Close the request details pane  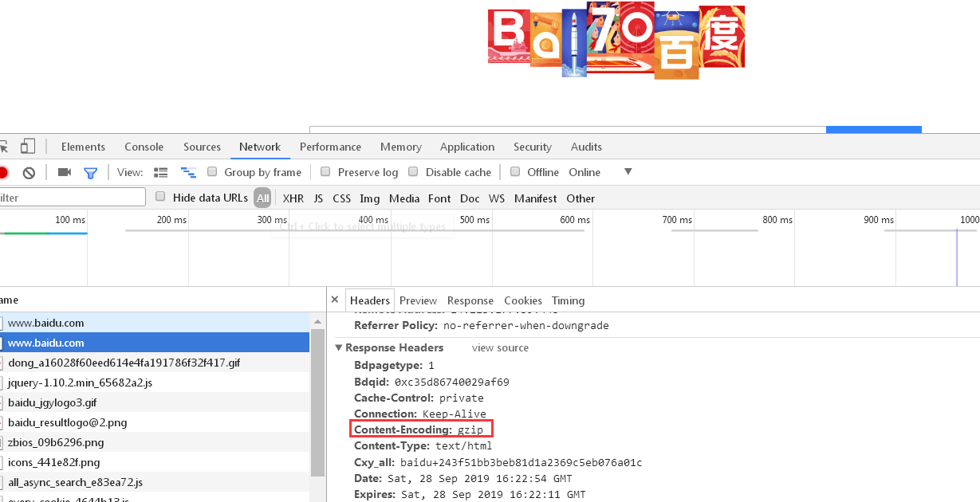[335, 300]
